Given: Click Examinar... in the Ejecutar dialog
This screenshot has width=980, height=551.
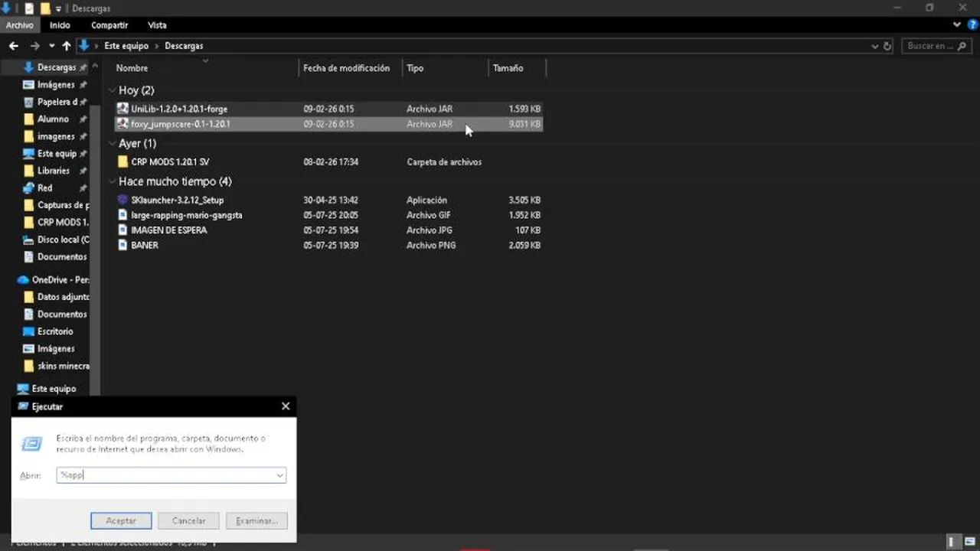Looking at the screenshot, I should tap(256, 521).
